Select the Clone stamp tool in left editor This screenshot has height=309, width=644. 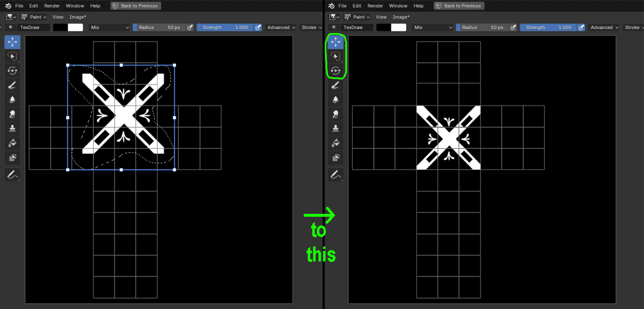(12, 129)
